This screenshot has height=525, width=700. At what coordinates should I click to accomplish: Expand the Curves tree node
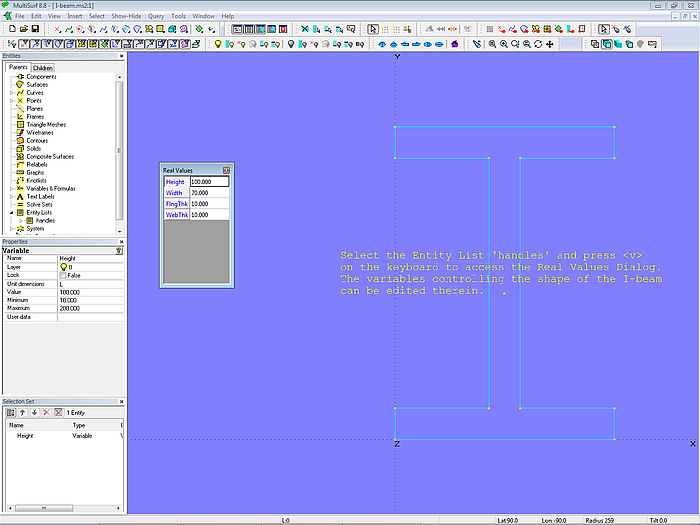point(11,93)
